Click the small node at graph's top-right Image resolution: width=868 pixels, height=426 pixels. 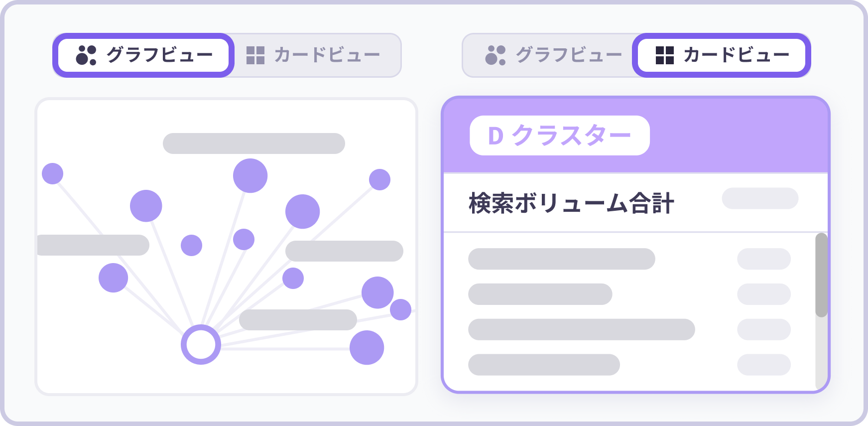[379, 179]
